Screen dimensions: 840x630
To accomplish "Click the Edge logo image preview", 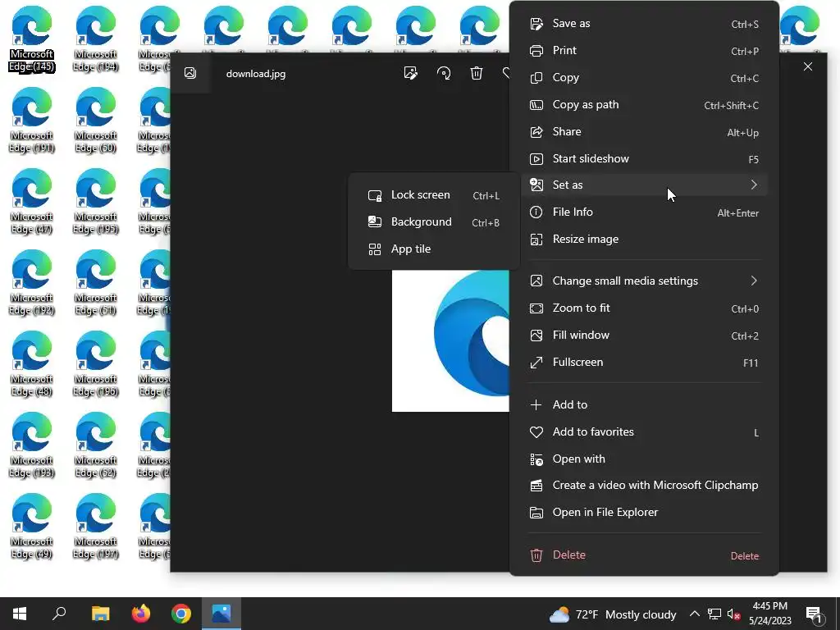I will [x=450, y=340].
